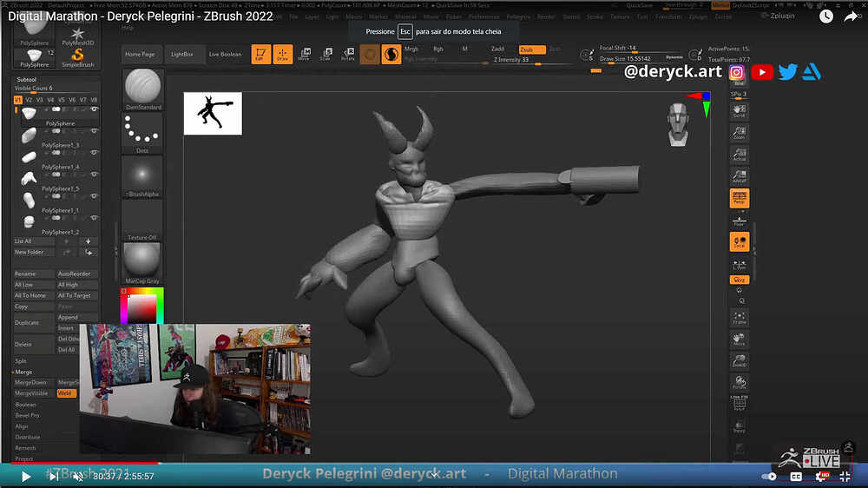Expand the Boolean section
Viewport: 868px width, 488px height.
pos(25,405)
